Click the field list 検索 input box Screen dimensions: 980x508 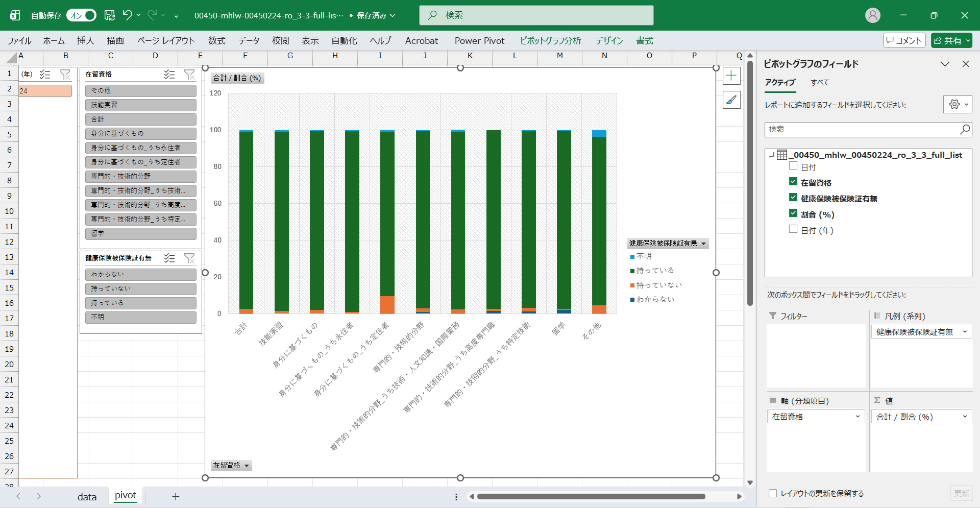pyautogui.click(x=863, y=129)
